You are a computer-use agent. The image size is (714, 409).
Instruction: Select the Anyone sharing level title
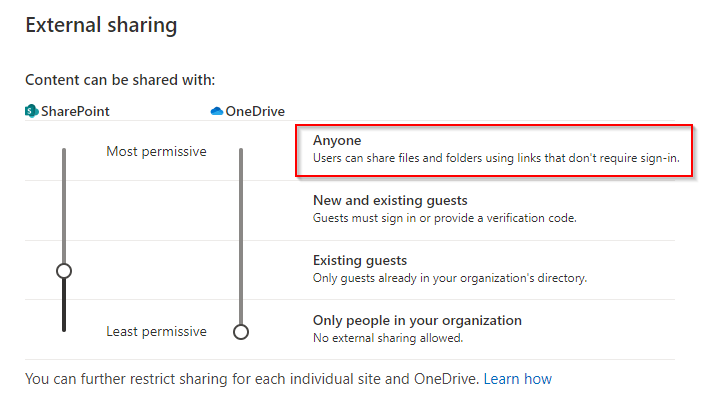click(x=337, y=141)
